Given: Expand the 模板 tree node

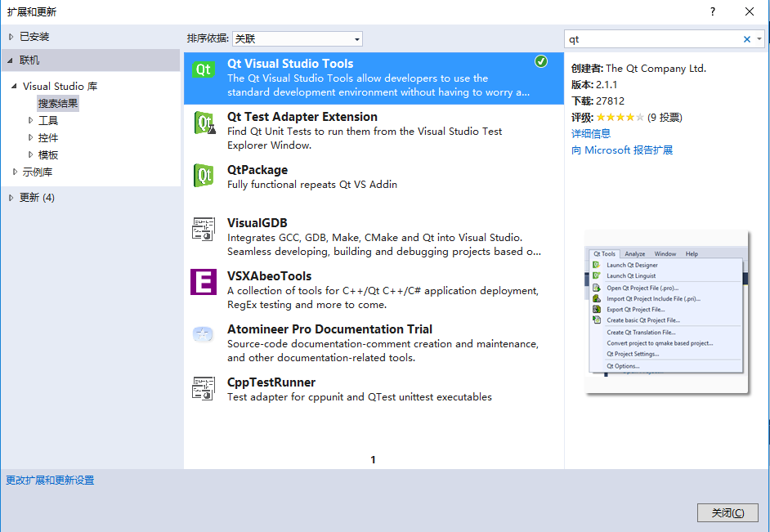Looking at the screenshot, I should (x=30, y=154).
